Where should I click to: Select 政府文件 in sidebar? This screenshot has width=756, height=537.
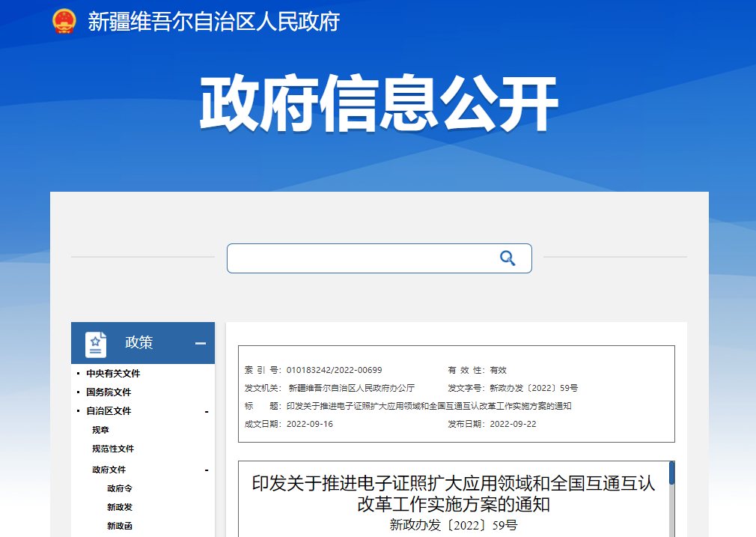click(109, 470)
